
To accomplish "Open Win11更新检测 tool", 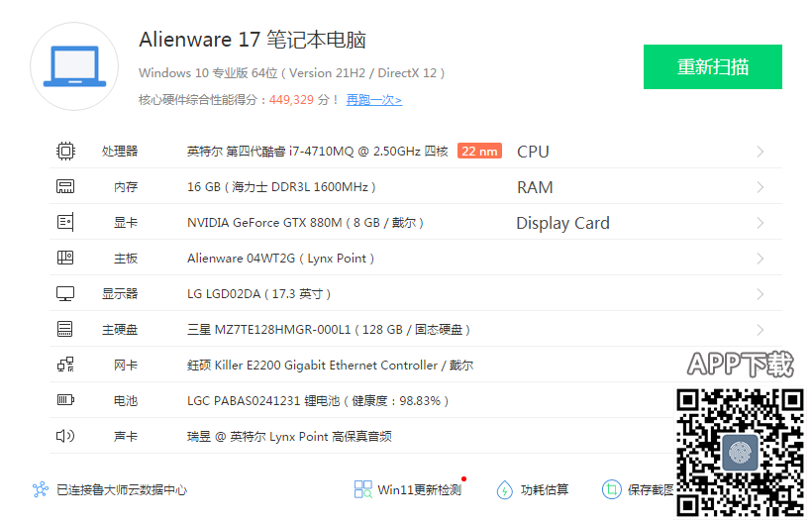I will 420,489.
